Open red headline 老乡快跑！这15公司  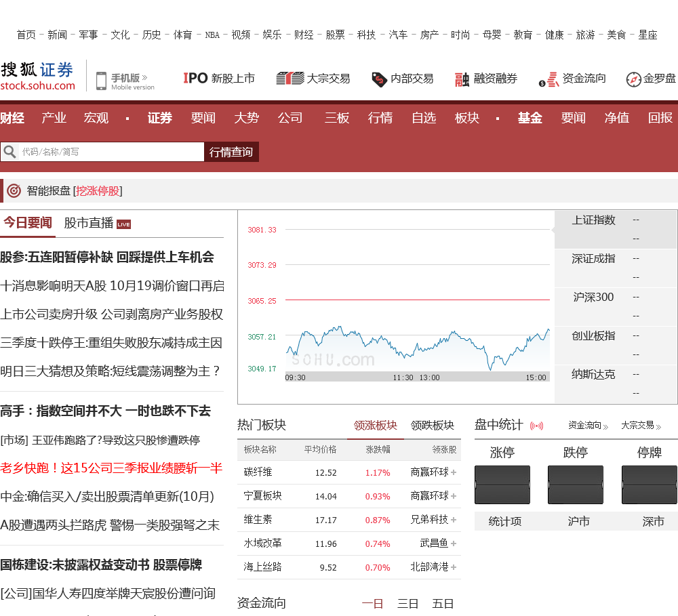(x=111, y=468)
